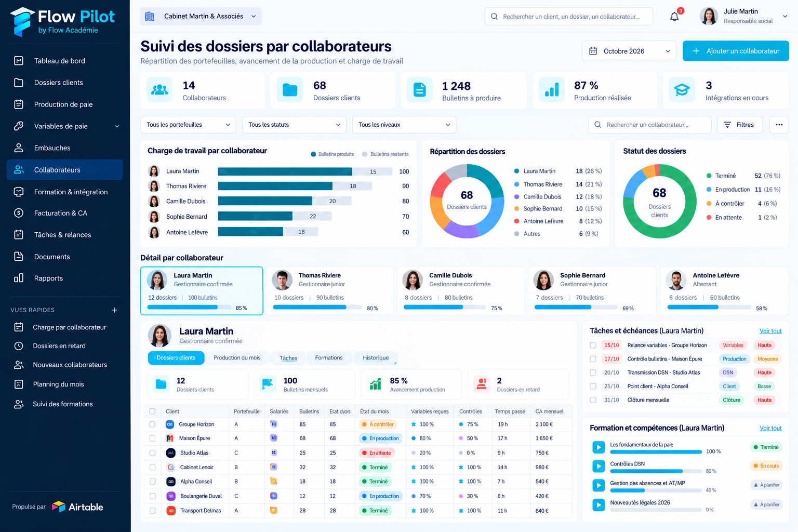Open Facturation & CA dollar icon
Viewport: 798px width, 532px height.
(19, 213)
